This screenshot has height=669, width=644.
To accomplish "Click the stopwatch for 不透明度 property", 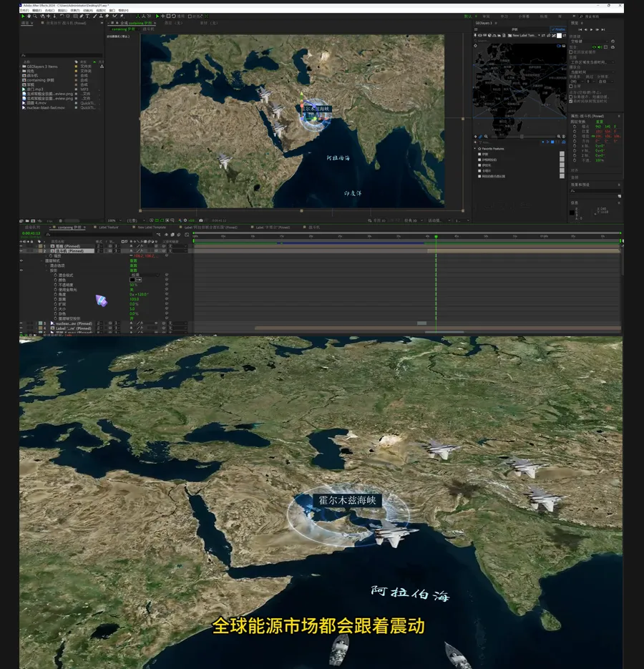I will [56, 285].
